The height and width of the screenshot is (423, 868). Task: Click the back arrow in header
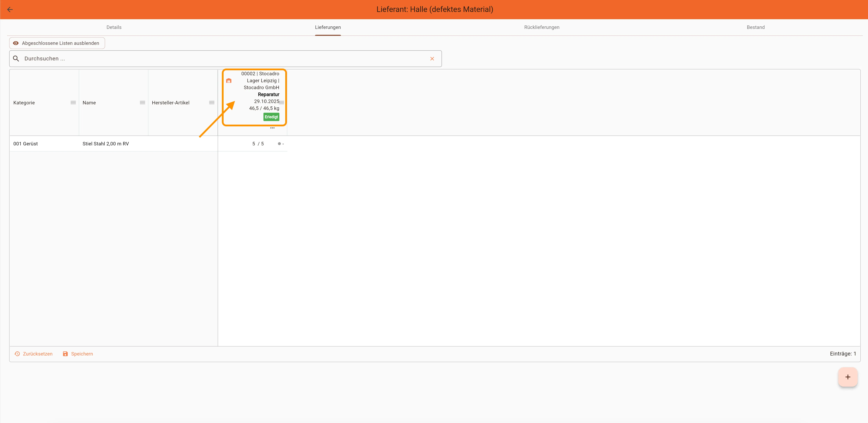point(10,9)
